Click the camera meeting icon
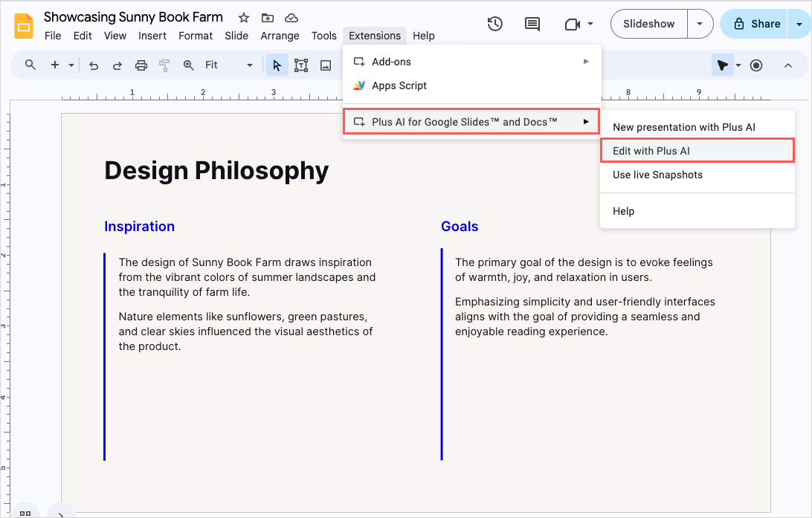The image size is (812, 518). click(573, 25)
